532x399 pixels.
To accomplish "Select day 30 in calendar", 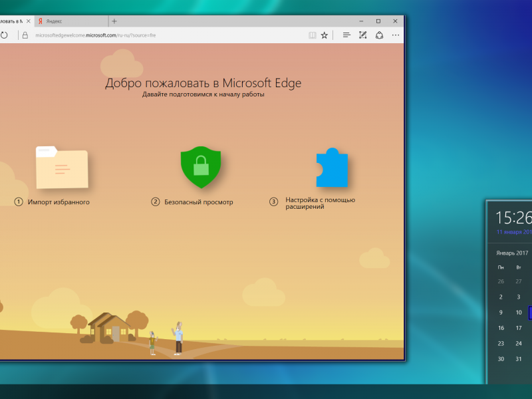I will (x=501, y=359).
